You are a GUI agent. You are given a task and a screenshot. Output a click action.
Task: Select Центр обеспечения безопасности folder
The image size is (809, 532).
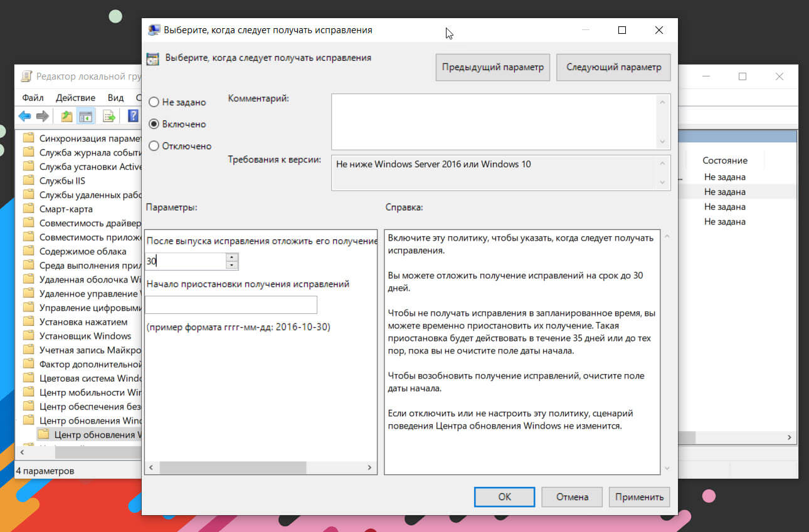coord(82,407)
